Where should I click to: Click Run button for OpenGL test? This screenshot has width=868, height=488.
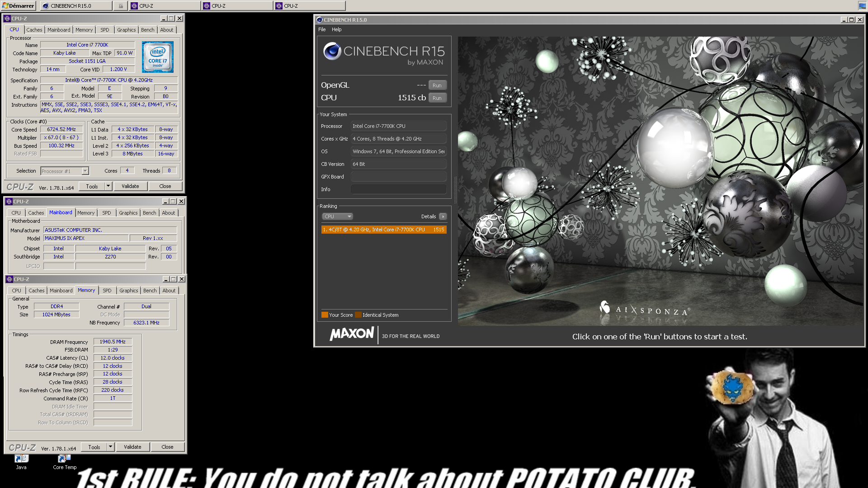pos(437,85)
